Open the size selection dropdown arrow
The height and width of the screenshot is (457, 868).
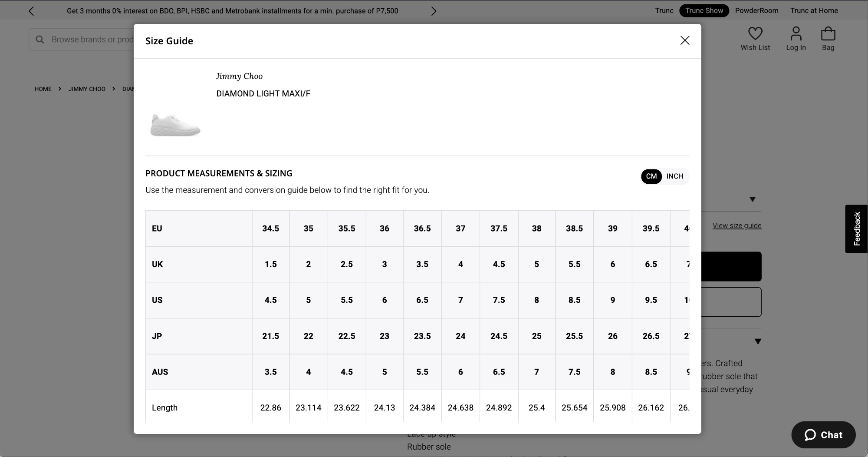753,199
